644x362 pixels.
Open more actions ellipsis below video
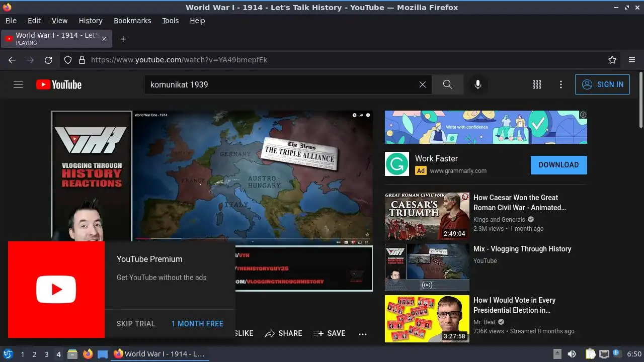[x=363, y=333]
